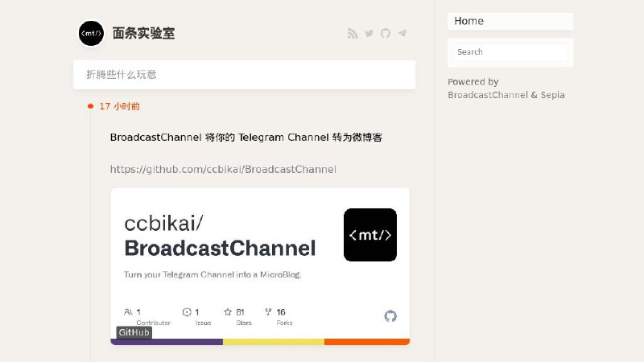Focus the Search input field

[510, 52]
